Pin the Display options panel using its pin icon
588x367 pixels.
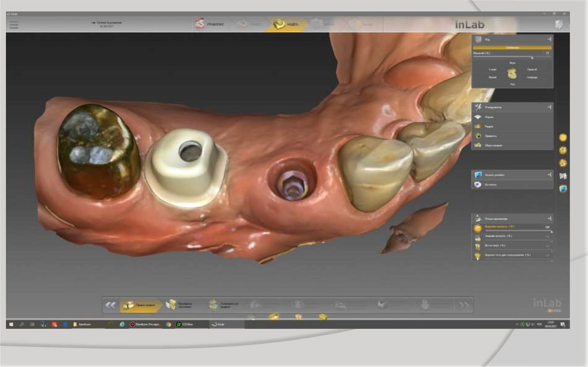(550, 218)
